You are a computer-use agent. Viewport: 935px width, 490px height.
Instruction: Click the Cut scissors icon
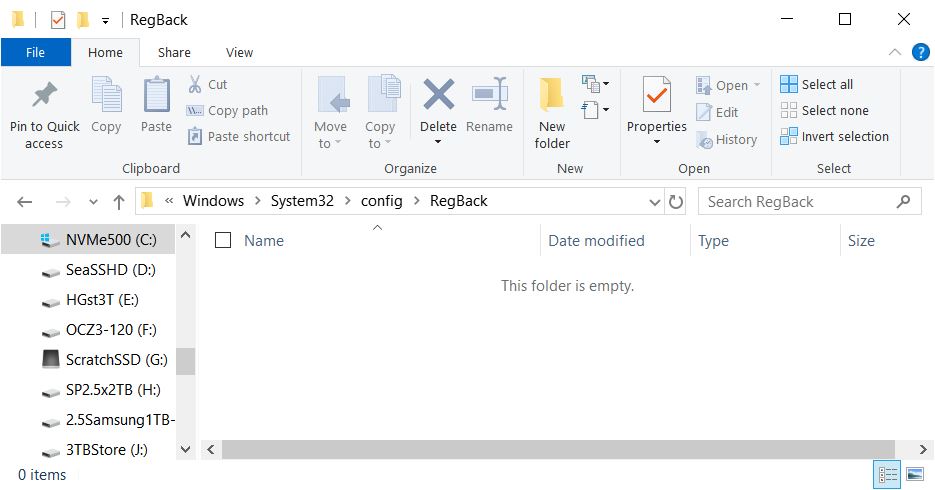click(194, 84)
